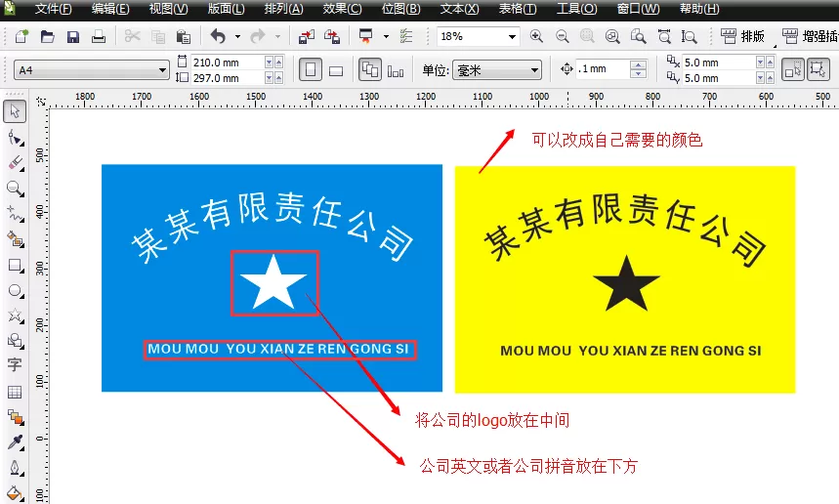Screen dimensions: 839x504
Task: Select the Table tool in toolbox
Action: (x=15, y=392)
